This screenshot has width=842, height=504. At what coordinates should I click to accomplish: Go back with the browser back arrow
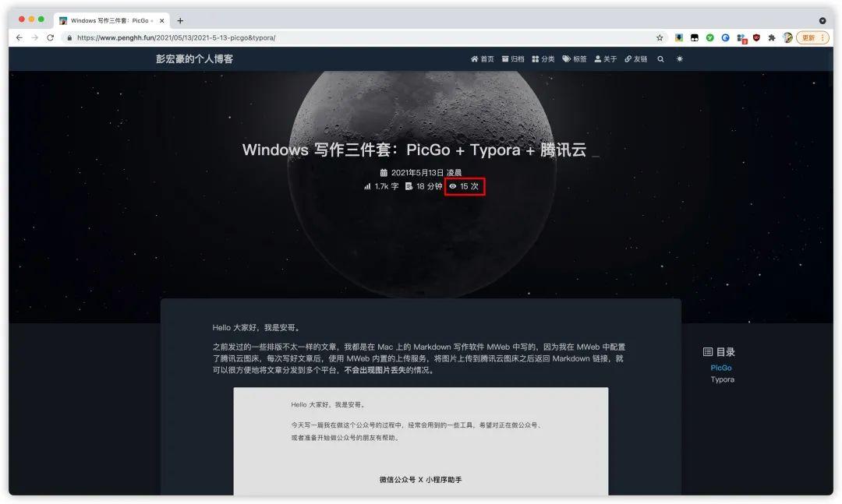[x=19, y=37]
